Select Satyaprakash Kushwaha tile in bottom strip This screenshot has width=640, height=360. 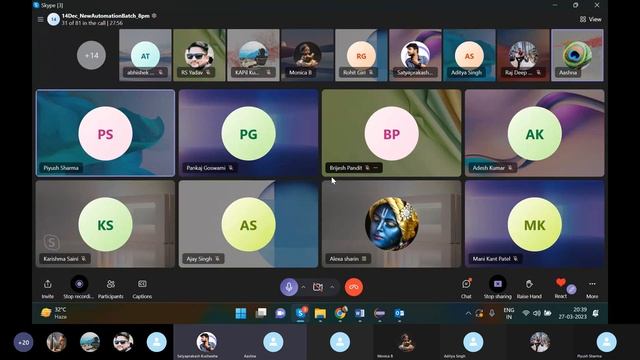207,342
